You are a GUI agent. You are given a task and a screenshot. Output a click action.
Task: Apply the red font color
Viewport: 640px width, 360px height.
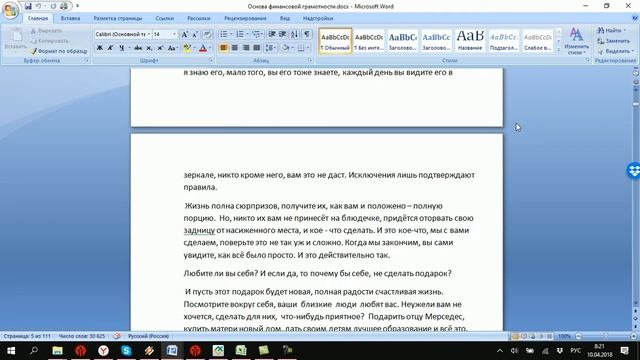tap(202, 48)
